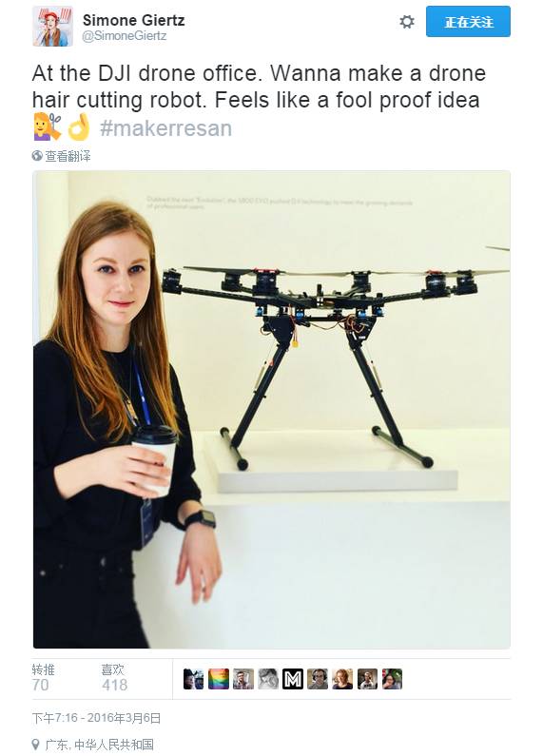Open the rainbow-colored liker avatar

219,679
